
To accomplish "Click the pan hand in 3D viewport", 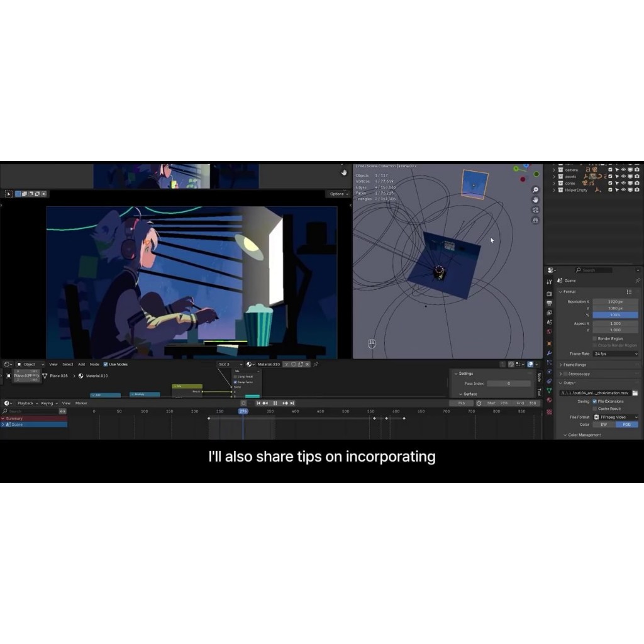I will [x=535, y=199].
